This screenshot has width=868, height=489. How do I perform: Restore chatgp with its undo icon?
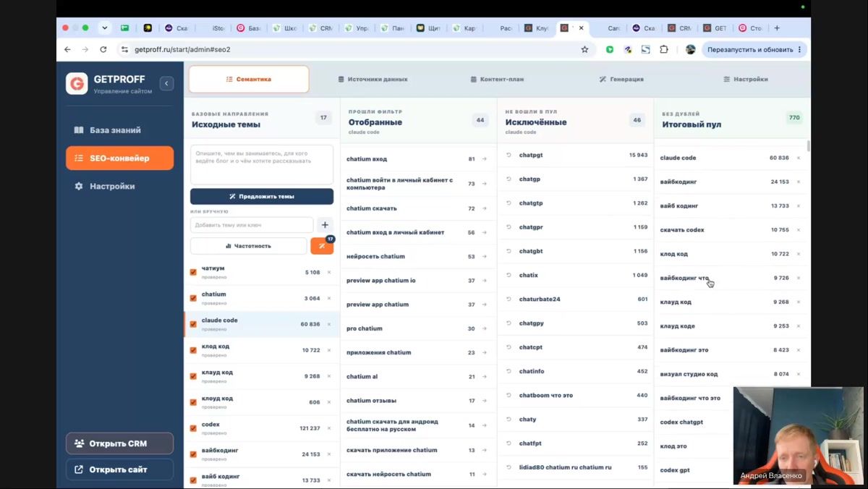pos(509,179)
